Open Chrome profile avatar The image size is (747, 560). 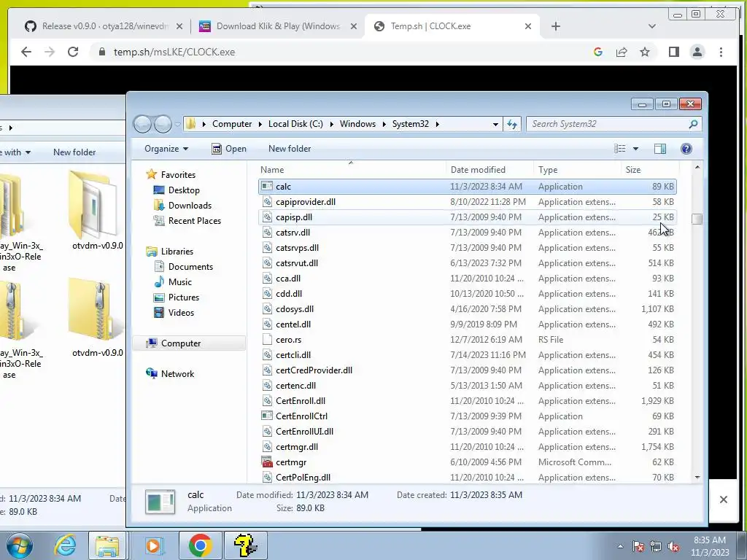click(697, 52)
